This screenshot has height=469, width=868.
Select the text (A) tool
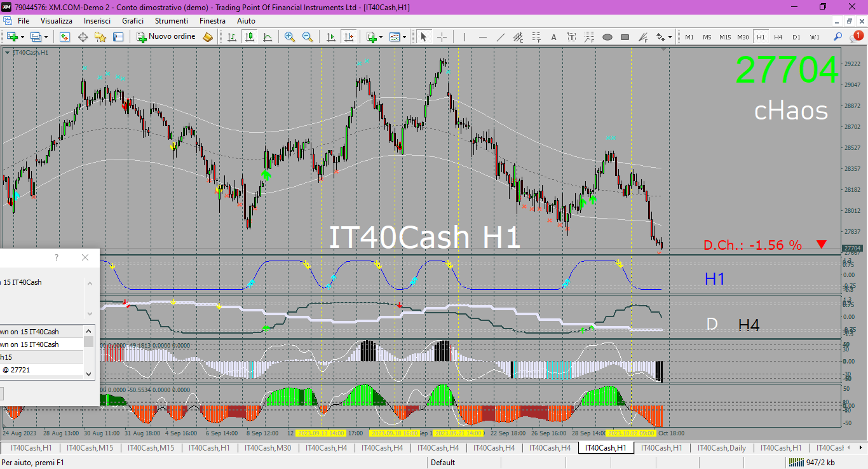coord(553,37)
